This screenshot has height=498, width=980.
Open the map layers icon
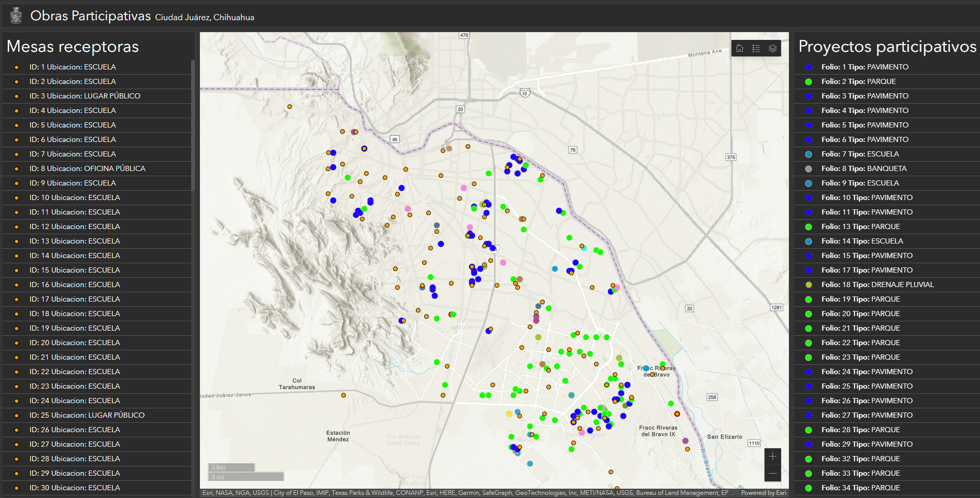[x=773, y=48]
